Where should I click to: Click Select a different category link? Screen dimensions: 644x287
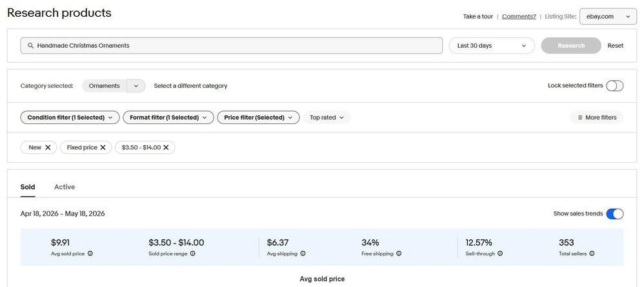coord(190,86)
